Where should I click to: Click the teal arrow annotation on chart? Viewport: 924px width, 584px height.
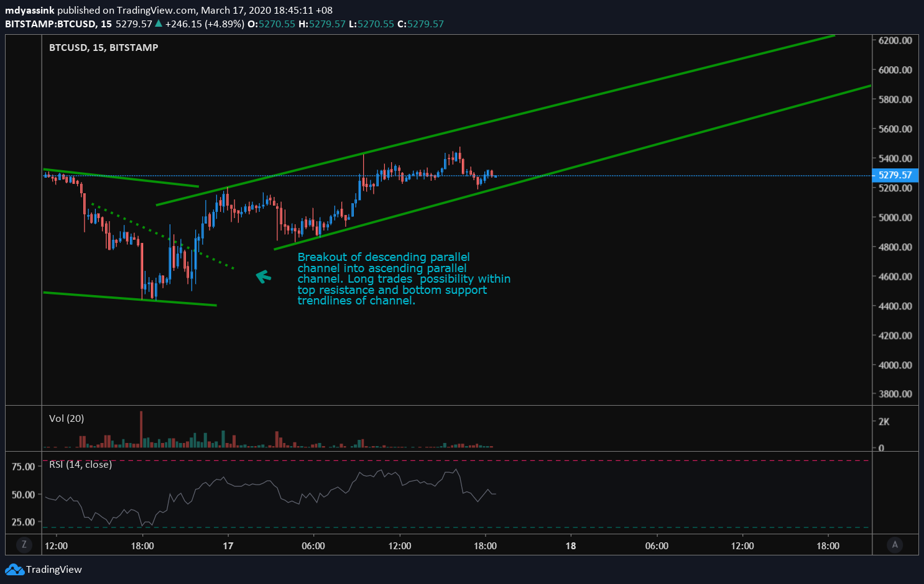tap(264, 276)
